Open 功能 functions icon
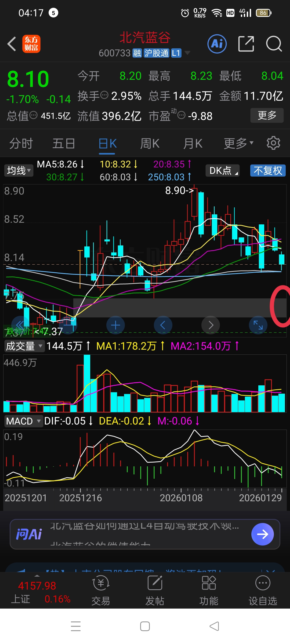Screen dimensions: 290x644 (209, 583)
